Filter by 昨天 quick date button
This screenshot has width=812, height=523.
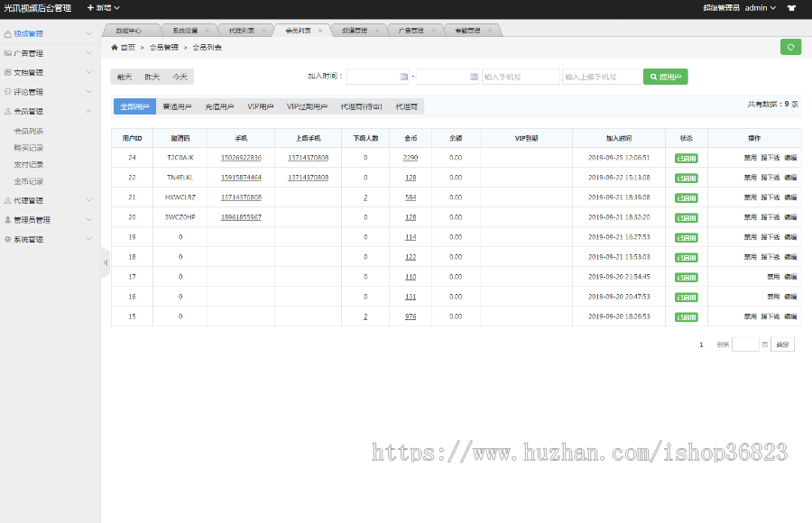click(152, 78)
